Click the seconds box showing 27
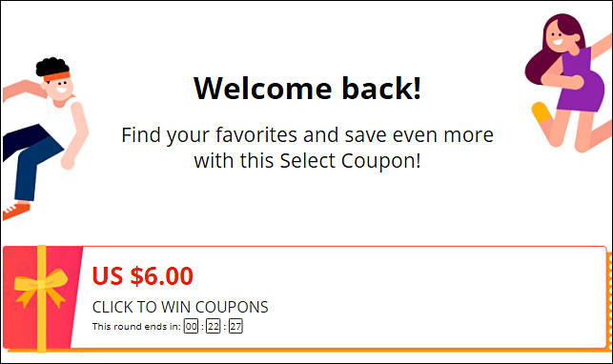Image resolution: width=613 pixels, height=364 pixels. point(235,326)
